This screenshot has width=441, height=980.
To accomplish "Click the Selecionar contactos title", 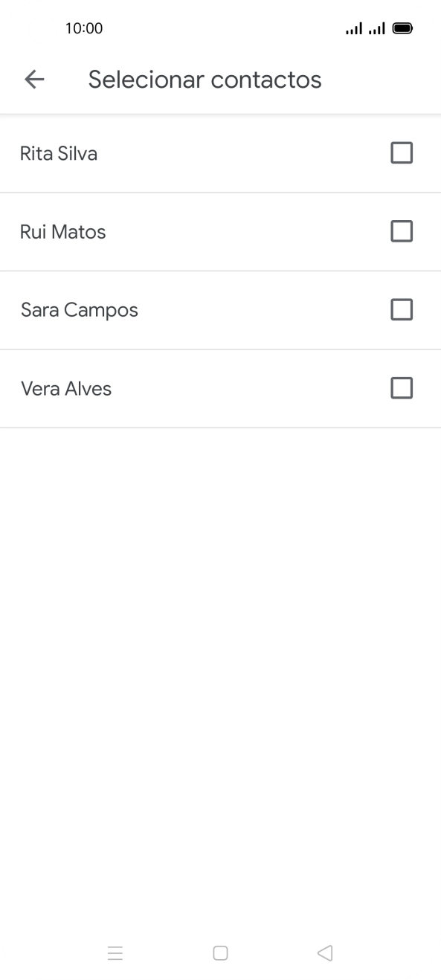I will (x=205, y=79).
